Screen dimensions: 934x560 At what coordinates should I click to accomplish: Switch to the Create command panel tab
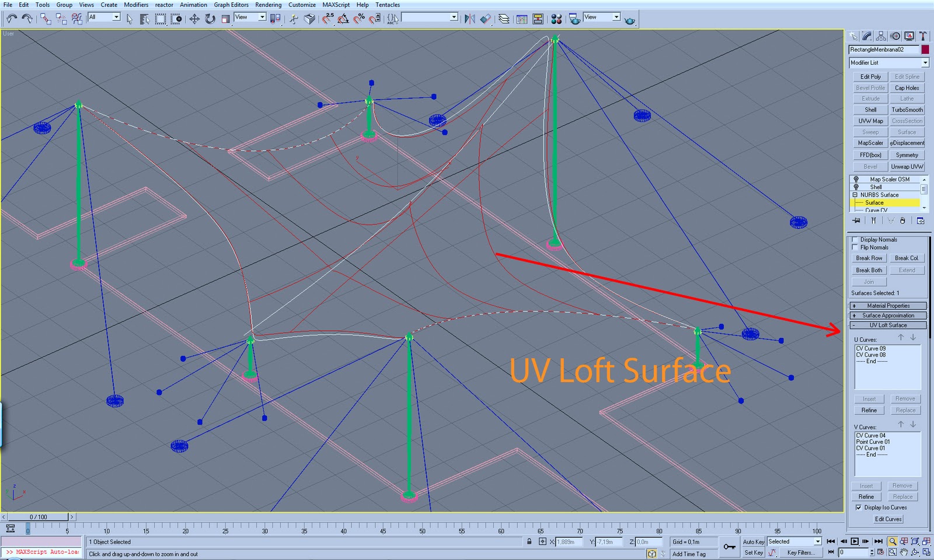[x=854, y=36]
